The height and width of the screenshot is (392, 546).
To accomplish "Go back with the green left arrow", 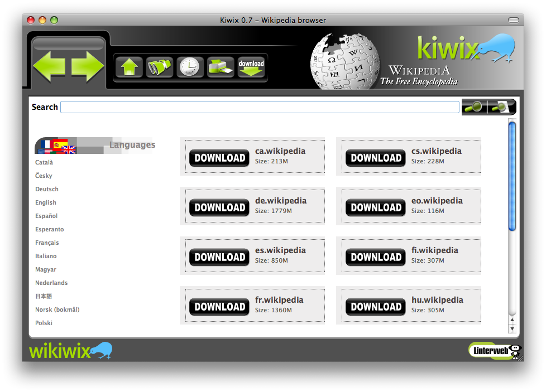I will 50,66.
